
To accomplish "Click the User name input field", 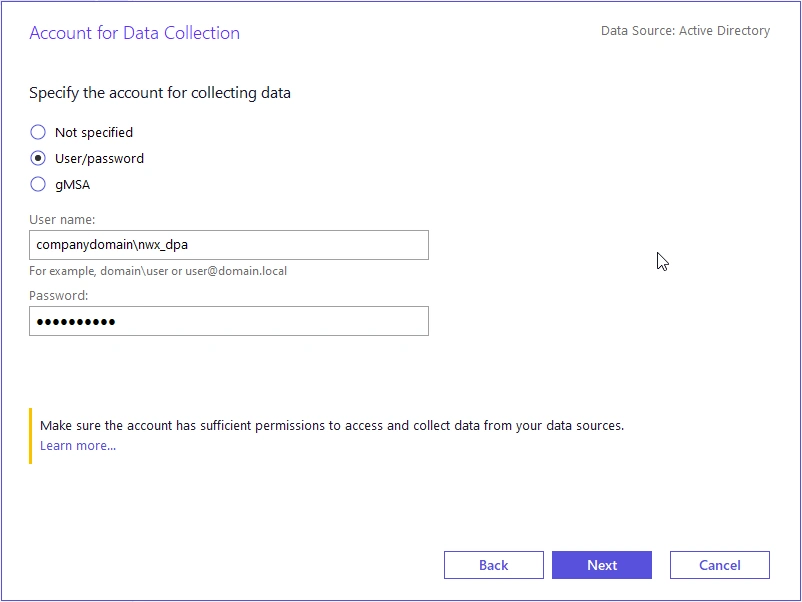I will [x=228, y=245].
